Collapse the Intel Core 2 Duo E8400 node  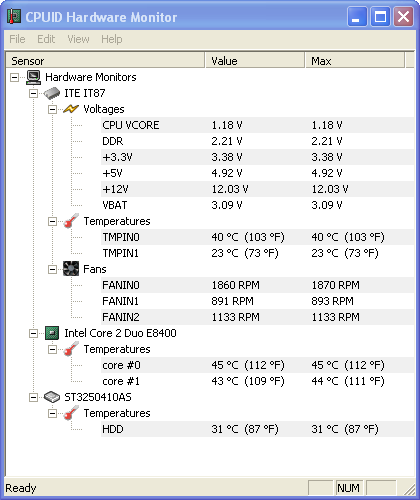(x=33, y=333)
